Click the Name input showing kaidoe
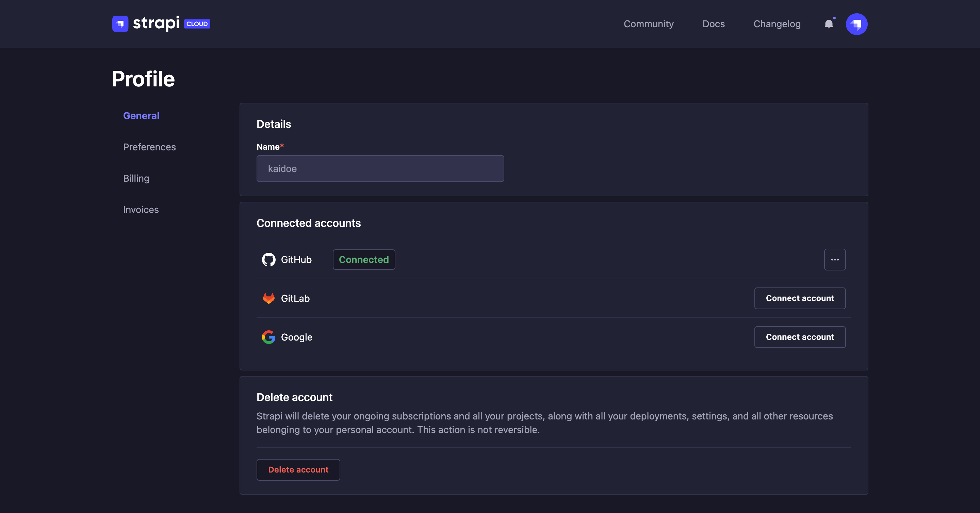The image size is (980, 513). point(380,168)
